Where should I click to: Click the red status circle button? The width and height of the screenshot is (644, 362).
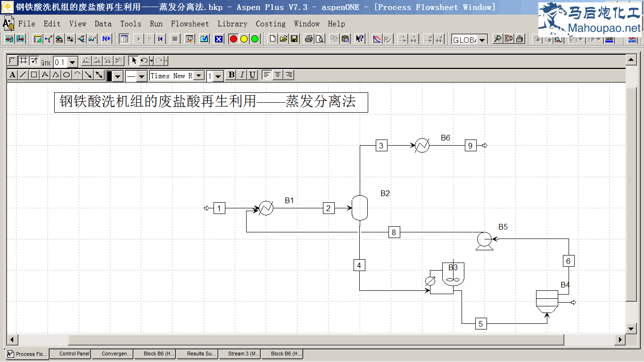(233, 39)
